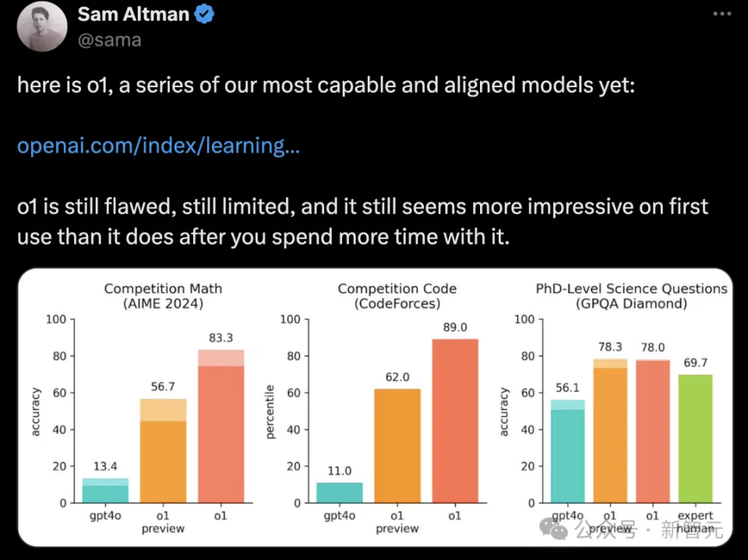
Task: Click the WeChat logo watermark
Action: 559,530
